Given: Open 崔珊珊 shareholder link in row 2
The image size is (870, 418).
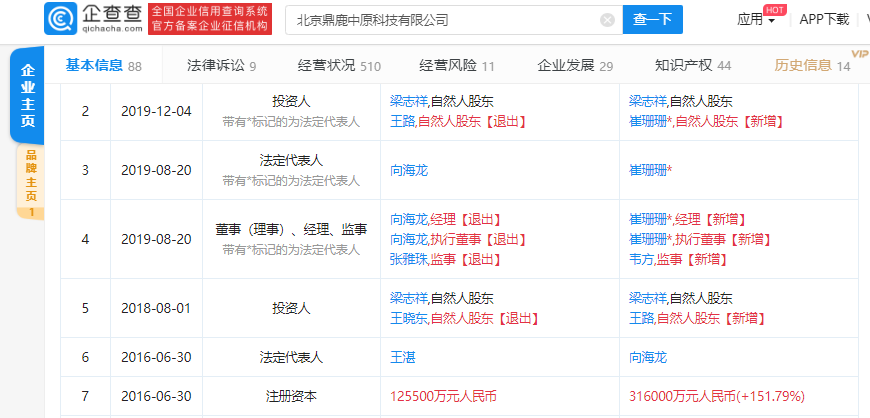Looking at the screenshot, I should 650,122.
